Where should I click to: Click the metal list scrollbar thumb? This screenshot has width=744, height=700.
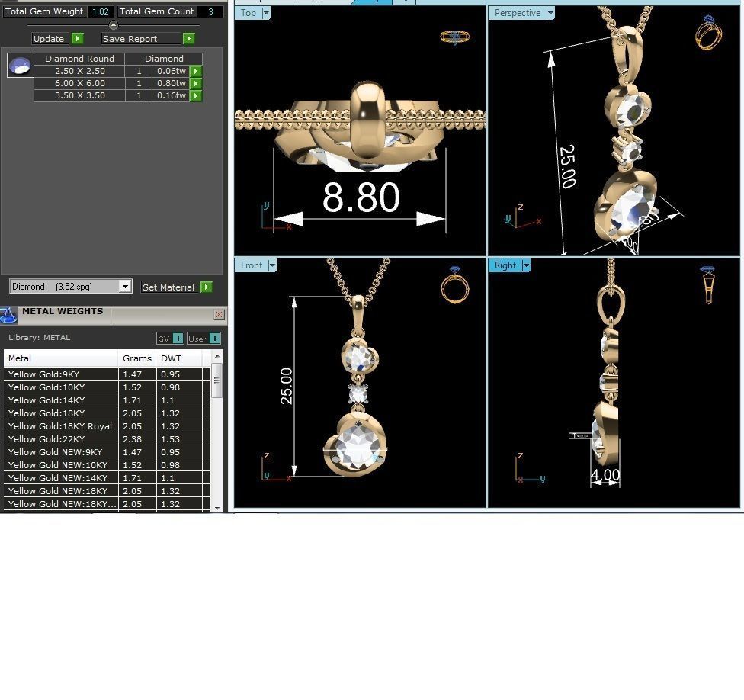tap(216, 381)
